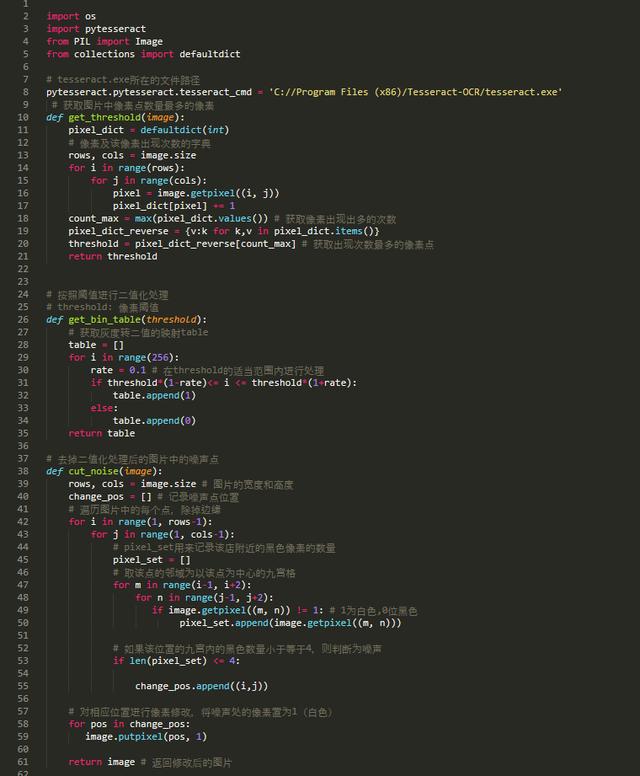Screen dimensions: 640x776
Task: Click 'putpixel' on line 59
Action: click(140, 736)
